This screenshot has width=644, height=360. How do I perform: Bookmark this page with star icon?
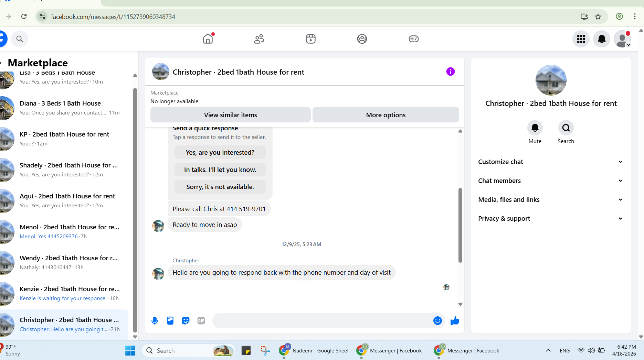click(598, 17)
